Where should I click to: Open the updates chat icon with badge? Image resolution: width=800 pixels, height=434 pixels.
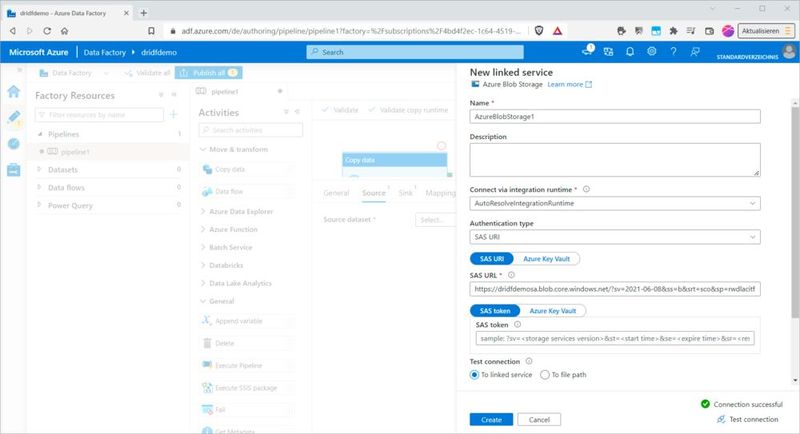tap(587, 50)
